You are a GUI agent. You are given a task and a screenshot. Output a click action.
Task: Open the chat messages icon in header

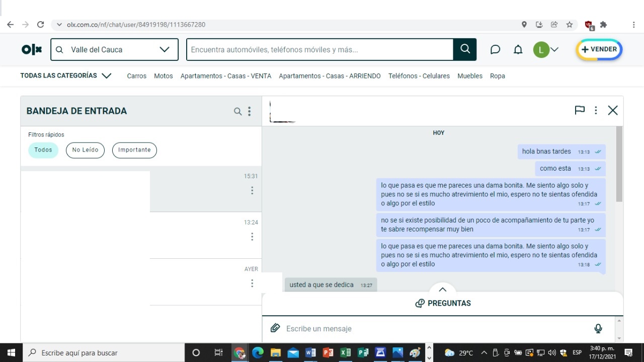pos(495,49)
